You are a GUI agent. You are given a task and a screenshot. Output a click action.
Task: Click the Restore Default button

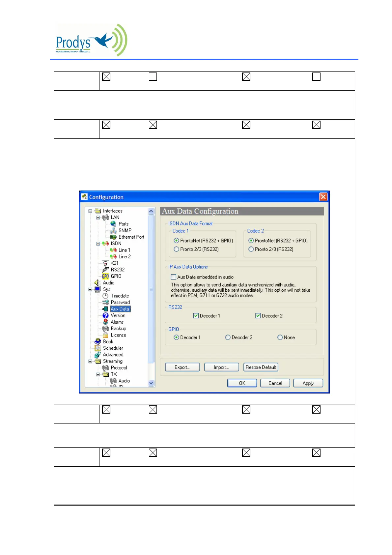coord(261,367)
